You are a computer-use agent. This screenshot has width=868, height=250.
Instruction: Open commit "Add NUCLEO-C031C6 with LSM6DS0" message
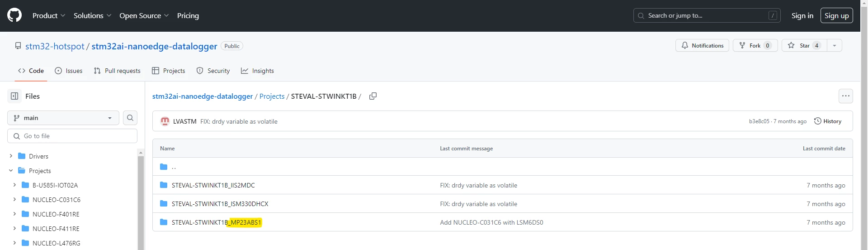tap(491, 222)
